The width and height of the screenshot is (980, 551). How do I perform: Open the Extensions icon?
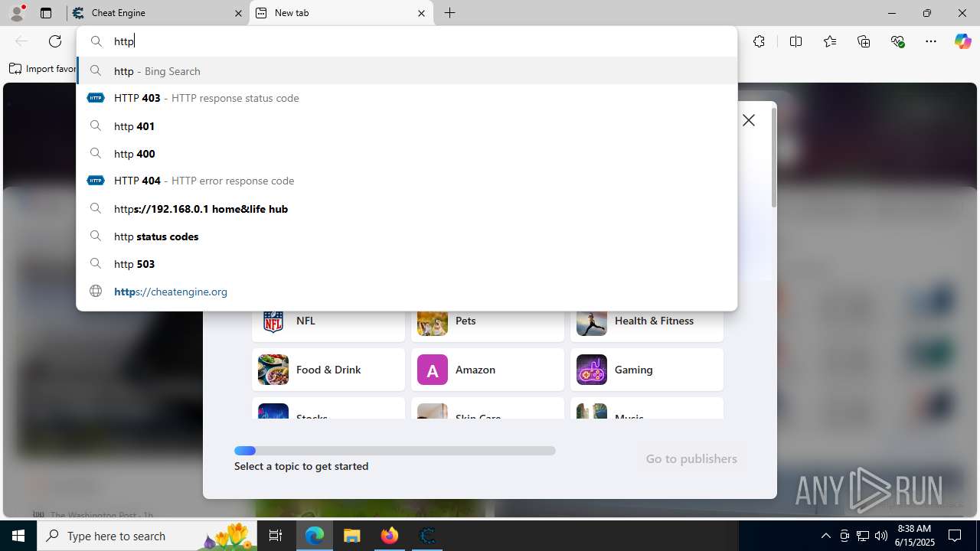point(759,41)
